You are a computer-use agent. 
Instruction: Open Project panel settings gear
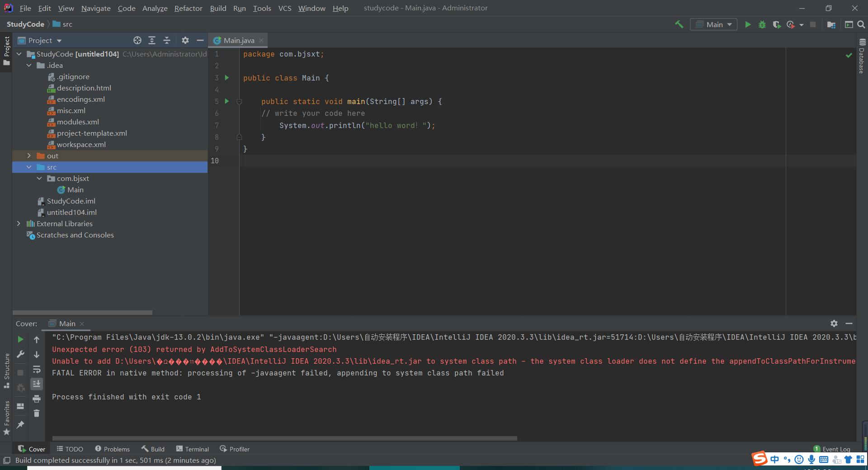[185, 40]
